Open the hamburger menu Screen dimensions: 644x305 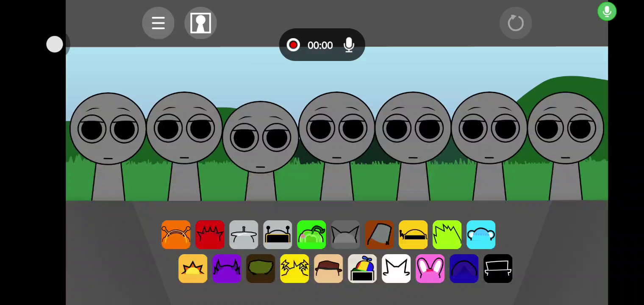(x=158, y=23)
